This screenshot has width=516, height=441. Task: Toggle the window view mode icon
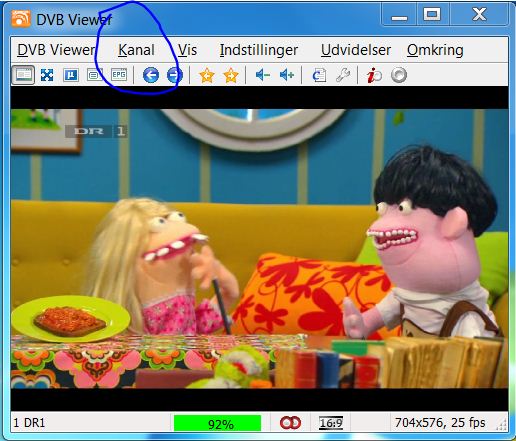click(x=23, y=75)
